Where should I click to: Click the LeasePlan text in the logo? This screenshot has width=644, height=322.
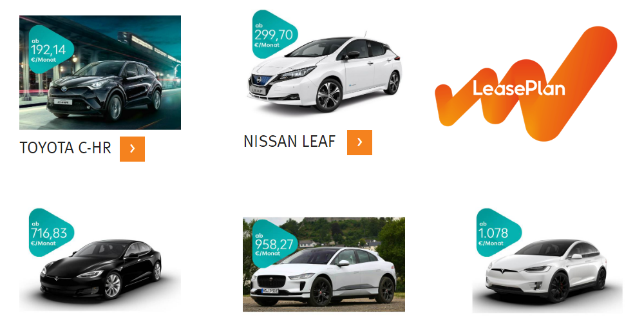518,88
